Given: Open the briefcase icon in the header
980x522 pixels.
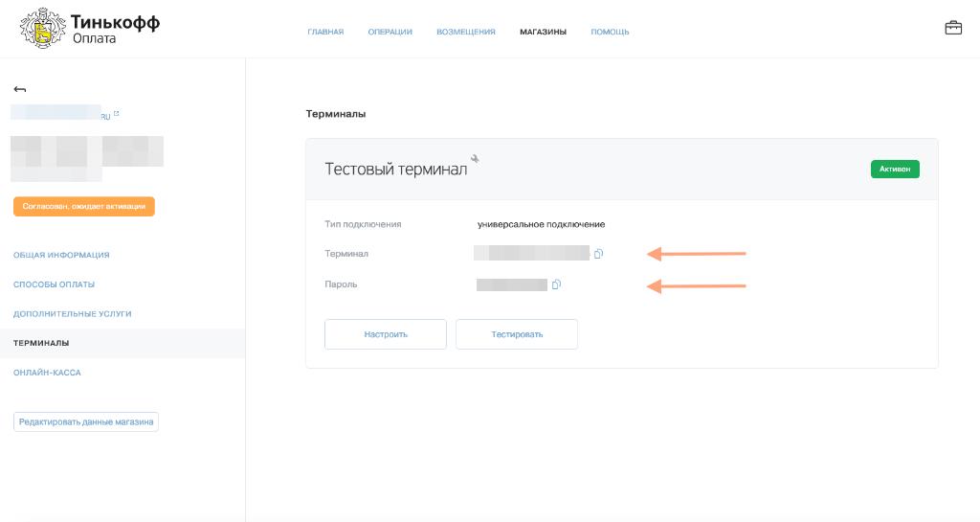Looking at the screenshot, I should pyautogui.click(x=953, y=28).
